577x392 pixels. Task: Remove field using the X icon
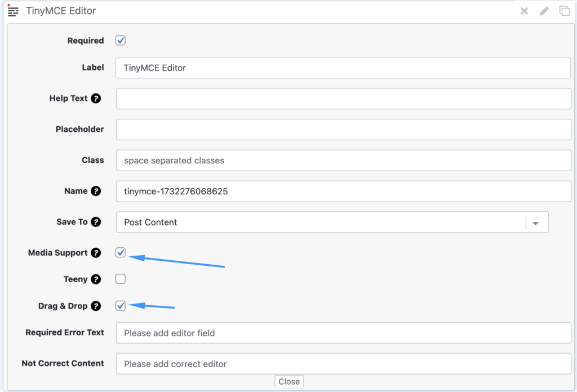[x=524, y=11]
